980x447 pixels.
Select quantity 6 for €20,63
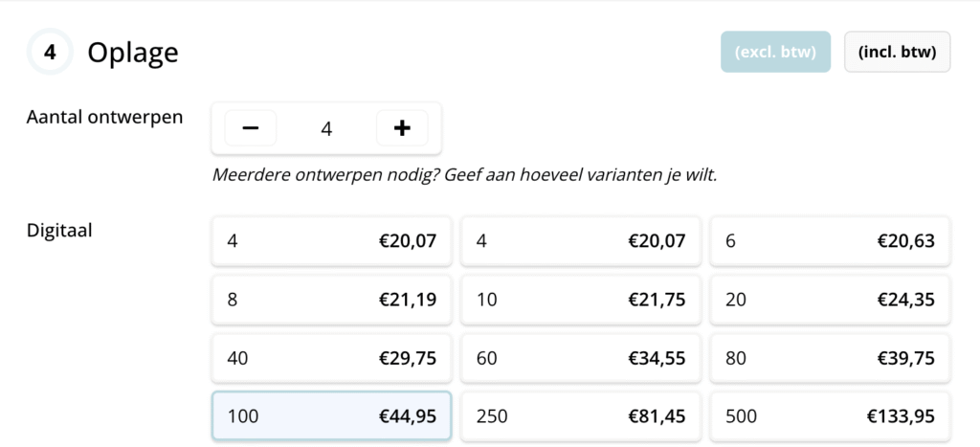(830, 241)
